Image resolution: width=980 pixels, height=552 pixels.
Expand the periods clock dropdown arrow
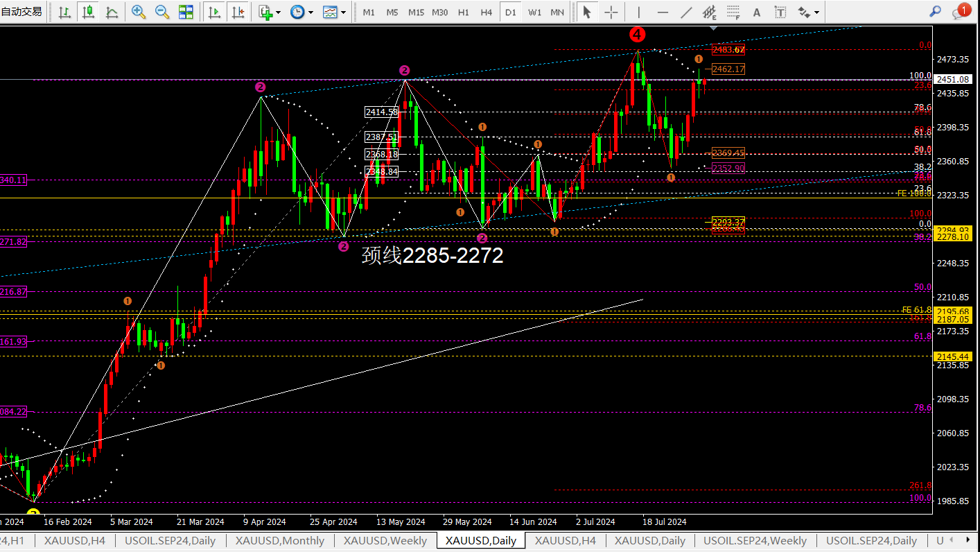coord(310,12)
